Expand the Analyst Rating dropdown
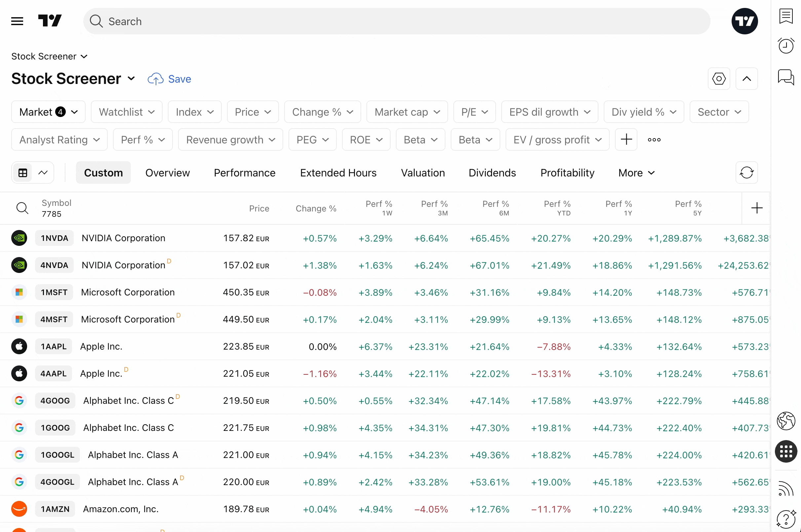 (x=59, y=140)
